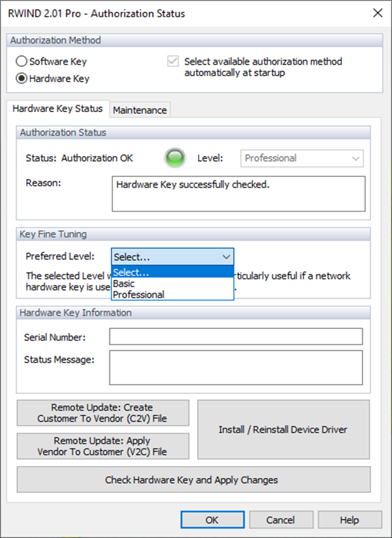Click the green authorization status light
Viewport: 392px width, 538px height.
tap(175, 158)
